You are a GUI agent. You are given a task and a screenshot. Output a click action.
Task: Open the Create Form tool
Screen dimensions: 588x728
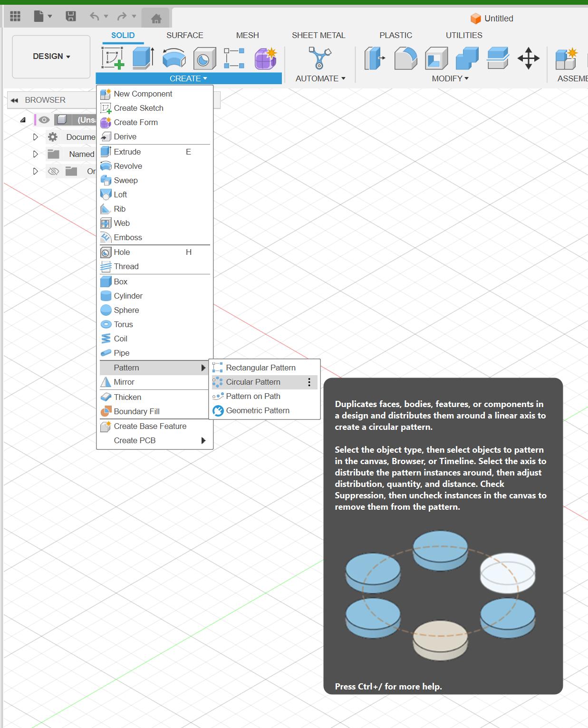[x=265, y=58]
